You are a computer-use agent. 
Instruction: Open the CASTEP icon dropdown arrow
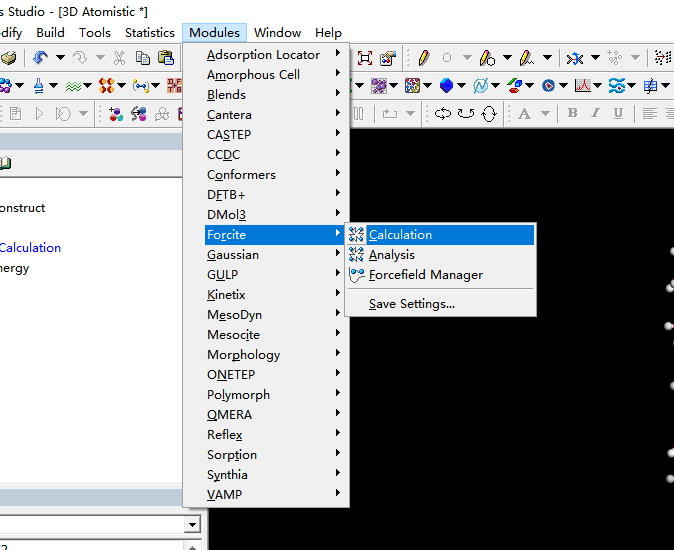click(x=87, y=86)
